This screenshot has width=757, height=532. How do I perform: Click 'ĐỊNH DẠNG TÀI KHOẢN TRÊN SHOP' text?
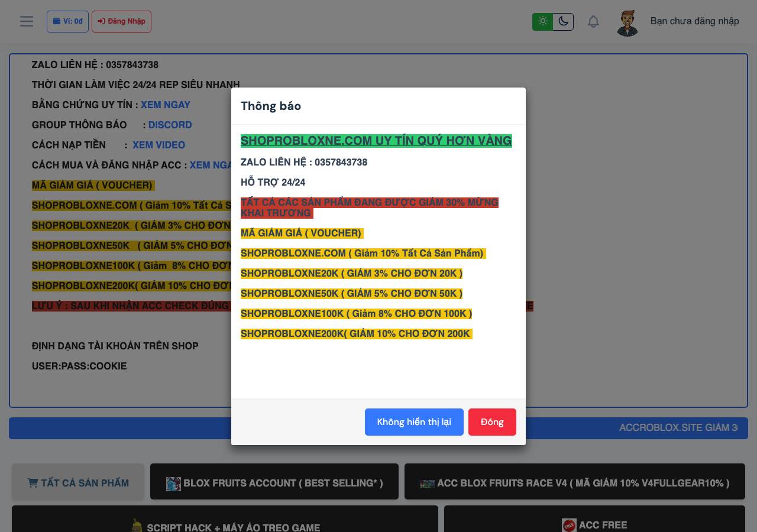click(x=115, y=346)
